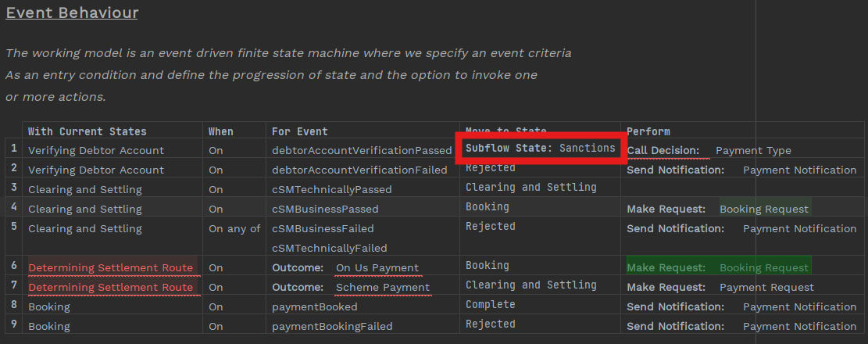The height and width of the screenshot is (344, 868).
Task: Select the Subflow State Sanctions cell
Action: [540, 148]
